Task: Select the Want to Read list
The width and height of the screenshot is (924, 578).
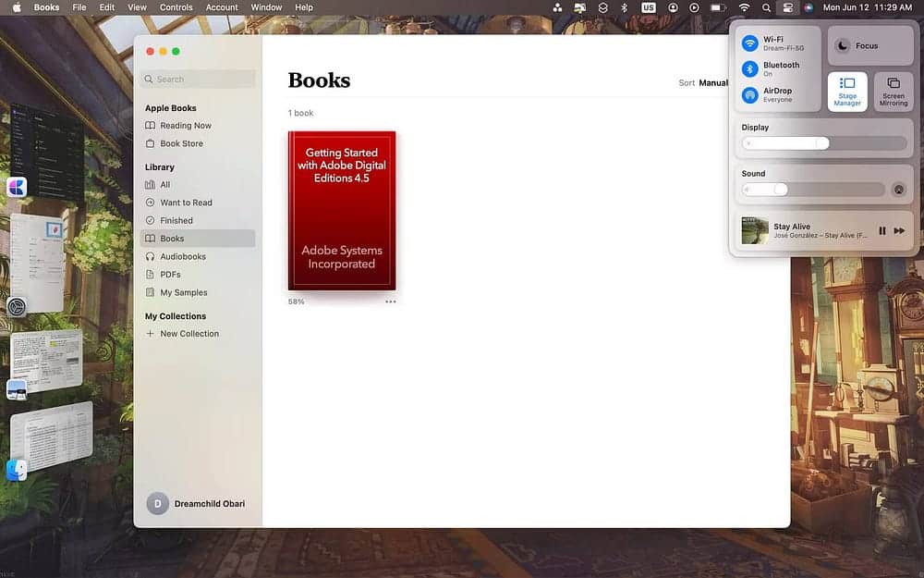Action: pos(186,202)
